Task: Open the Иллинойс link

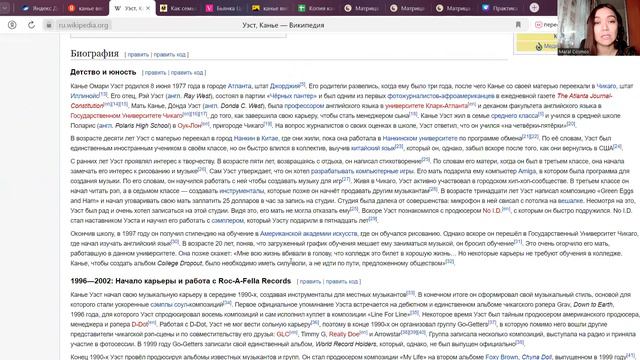Action: point(85,96)
